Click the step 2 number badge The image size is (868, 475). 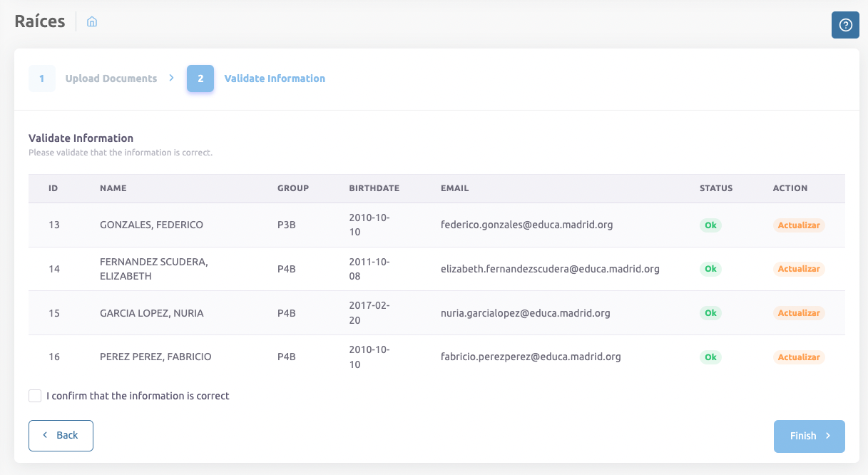(200, 78)
